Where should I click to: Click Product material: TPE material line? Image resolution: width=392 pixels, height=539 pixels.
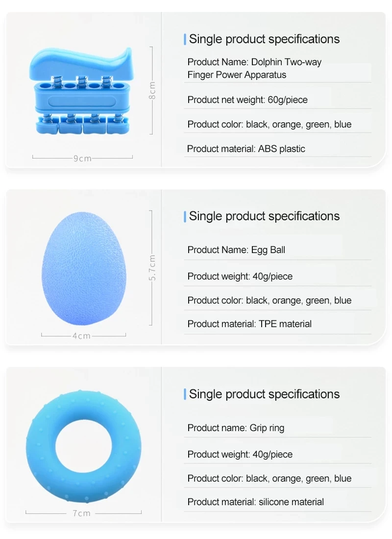pos(249,324)
